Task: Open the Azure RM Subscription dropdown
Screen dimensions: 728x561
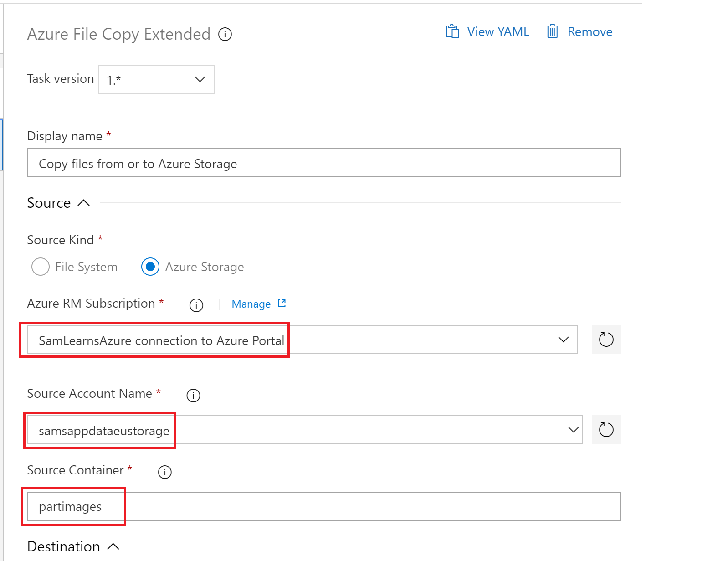Action: point(563,340)
